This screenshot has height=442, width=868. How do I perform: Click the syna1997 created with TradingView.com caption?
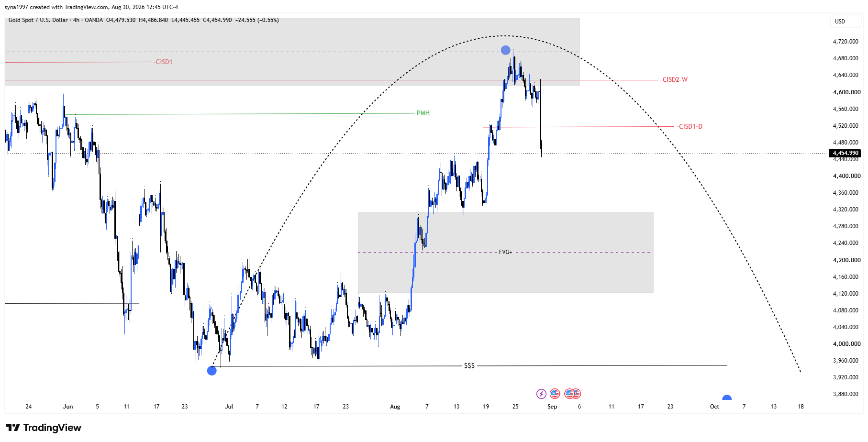91,7
